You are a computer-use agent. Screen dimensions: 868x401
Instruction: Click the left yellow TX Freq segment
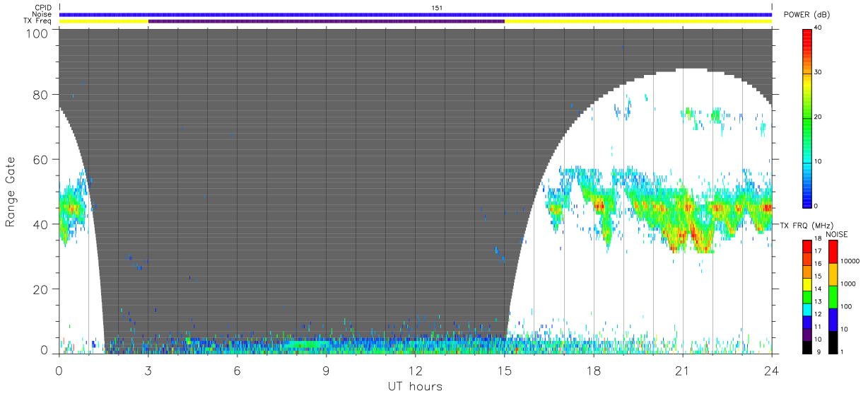104,21
